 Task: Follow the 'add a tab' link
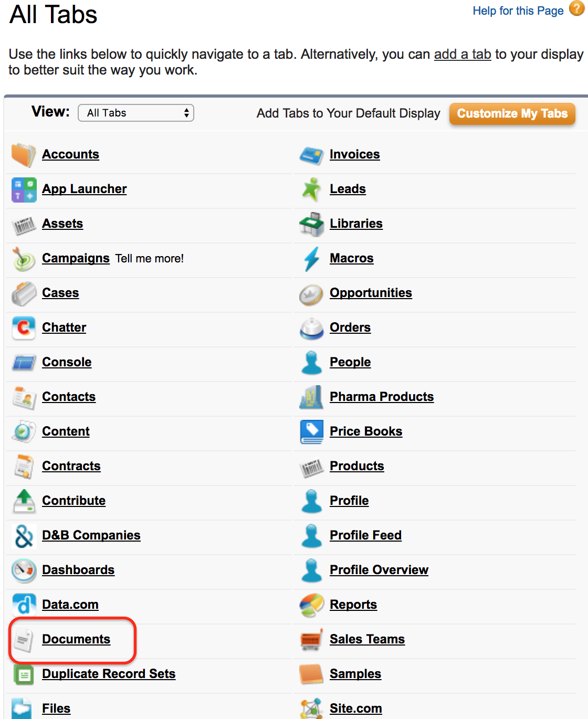click(463, 54)
